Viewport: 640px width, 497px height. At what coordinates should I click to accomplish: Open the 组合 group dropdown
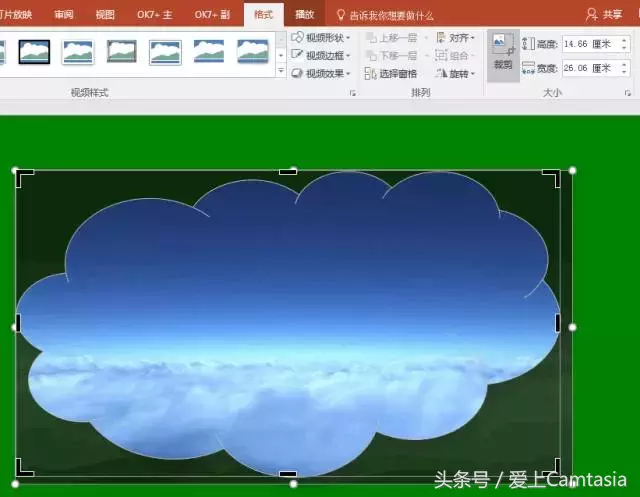click(x=455, y=55)
